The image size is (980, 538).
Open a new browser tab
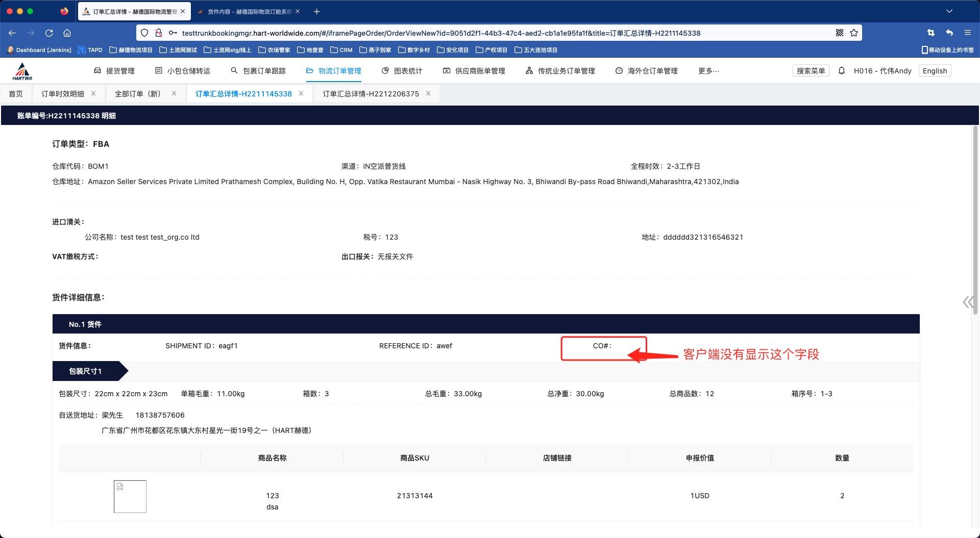tap(316, 11)
